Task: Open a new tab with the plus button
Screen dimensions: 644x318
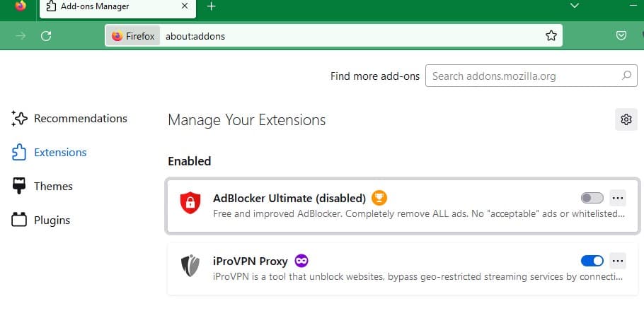Action: click(x=211, y=6)
